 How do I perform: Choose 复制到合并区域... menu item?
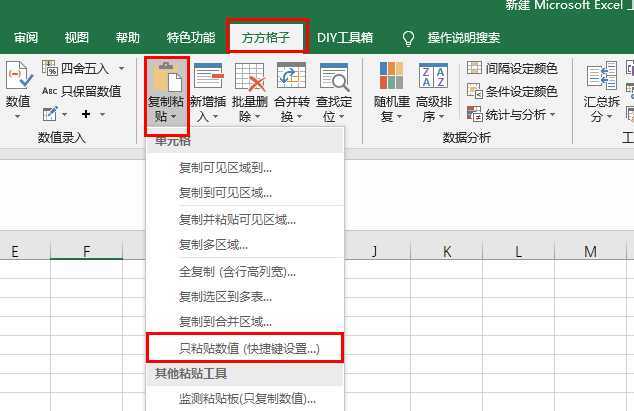pos(245,322)
